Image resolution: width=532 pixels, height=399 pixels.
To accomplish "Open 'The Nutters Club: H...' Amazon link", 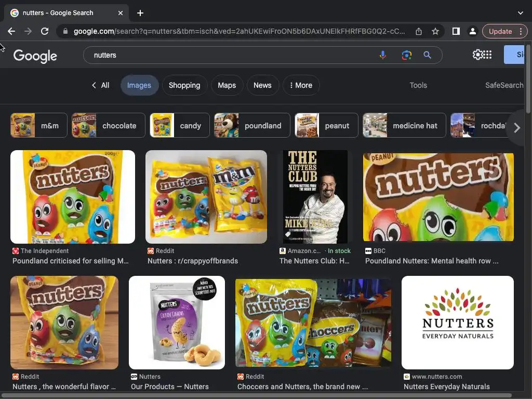I will (x=314, y=261).
